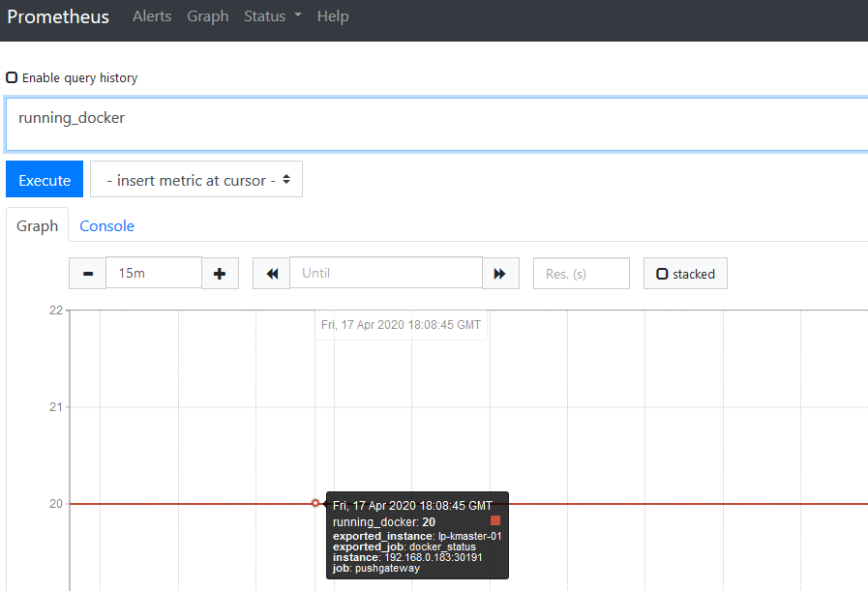Screen dimensions: 868x591
Task: Click the 15m range input
Action: tap(153, 273)
